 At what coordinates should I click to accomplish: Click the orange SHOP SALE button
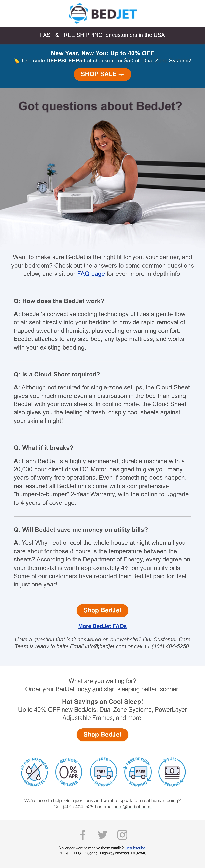(102, 74)
